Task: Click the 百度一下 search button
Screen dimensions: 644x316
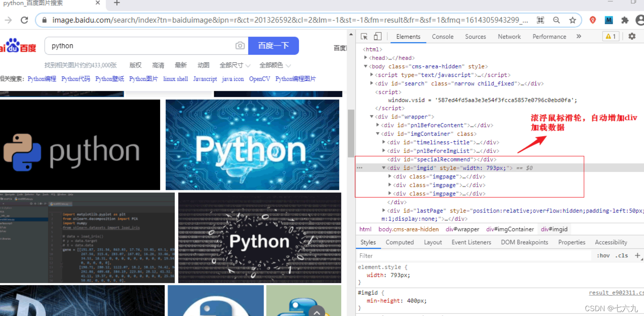Action: (x=273, y=45)
